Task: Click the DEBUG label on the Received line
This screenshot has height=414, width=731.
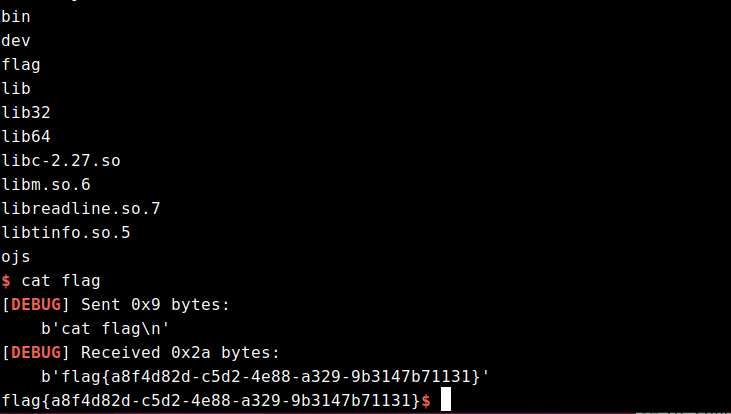Action: (41, 352)
